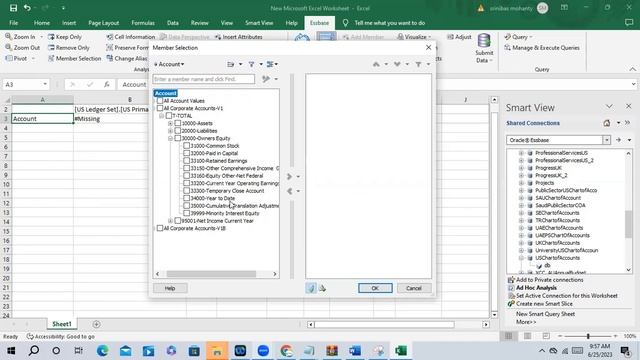Check the 31000-Common Stock checkbox
Image resolution: width=640 pixels, height=360 pixels.
187,146
